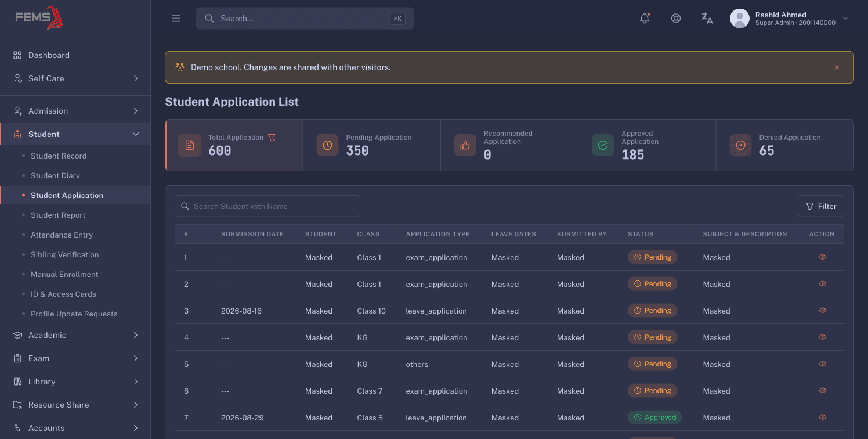Expand the Self Care menu
Viewport: 868px width, 439px height.
75,78
